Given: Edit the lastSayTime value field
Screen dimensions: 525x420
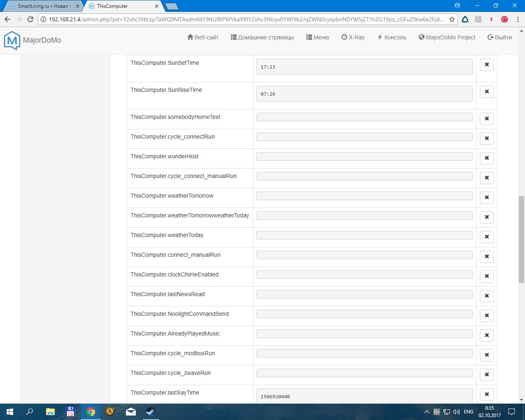Looking at the screenshot, I should (x=364, y=396).
